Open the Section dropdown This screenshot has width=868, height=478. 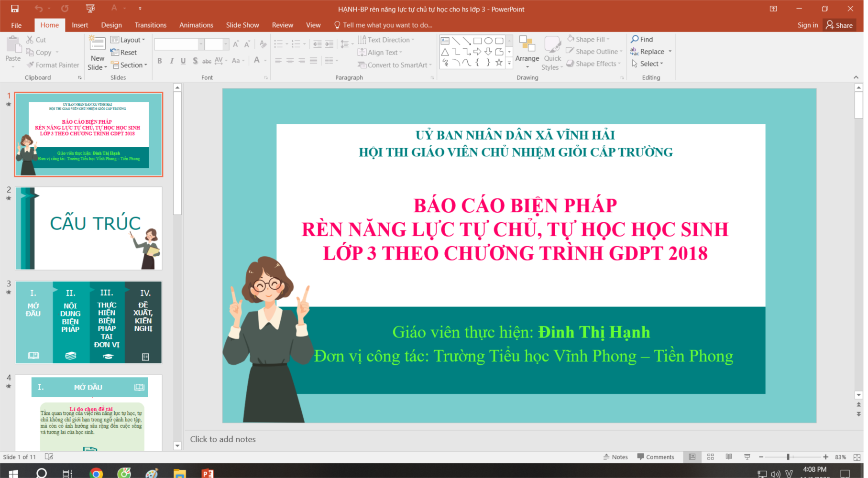(129, 65)
